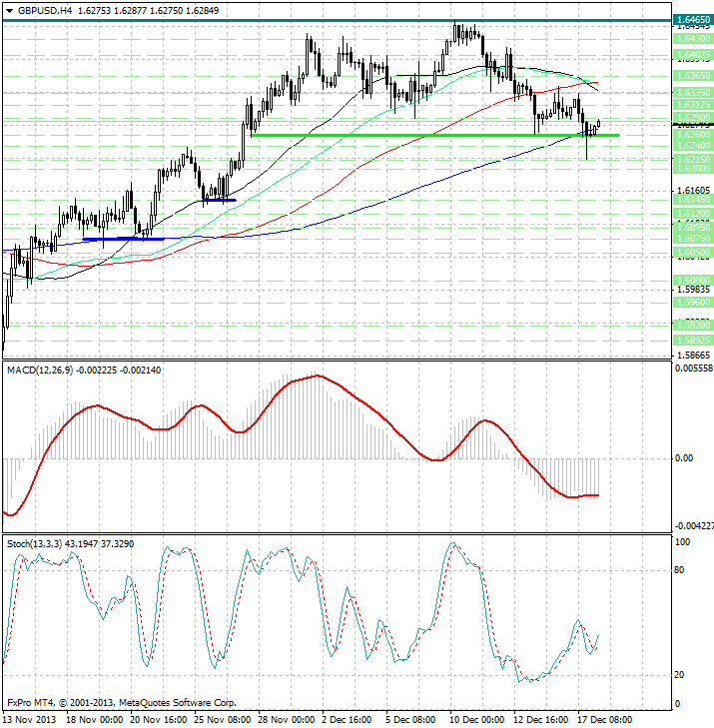Click the 28 Nov 00:00 time label
Image resolution: width=714 pixels, height=728 pixels.
(287, 720)
